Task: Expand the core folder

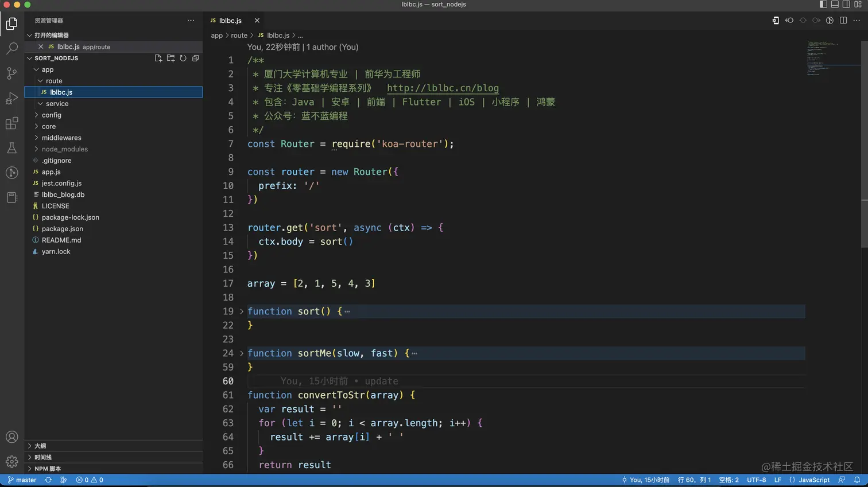Action: [x=114, y=126]
